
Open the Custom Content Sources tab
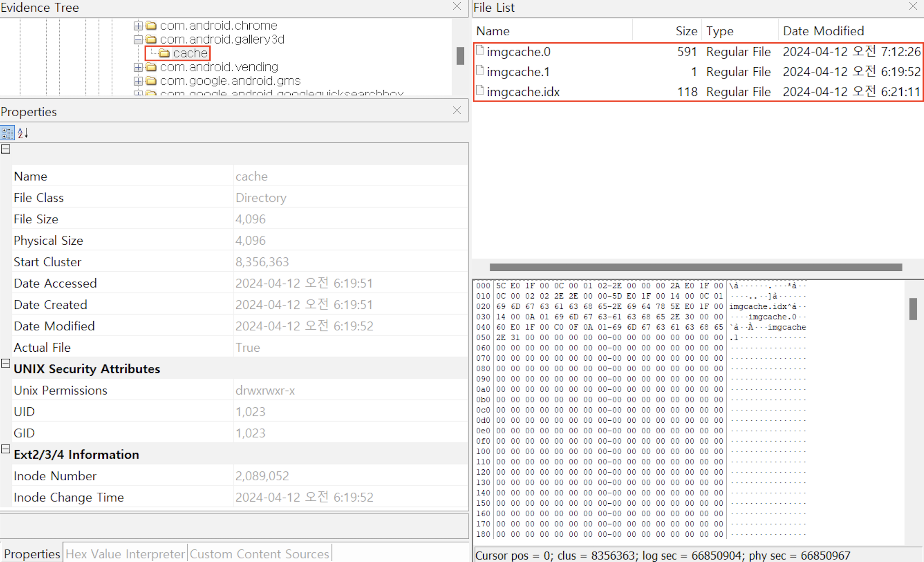(259, 554)
